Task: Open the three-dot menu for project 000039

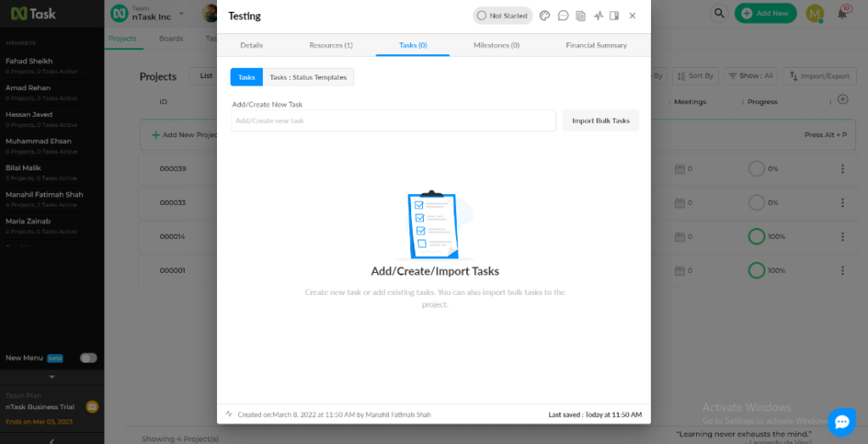Action: 843,169
